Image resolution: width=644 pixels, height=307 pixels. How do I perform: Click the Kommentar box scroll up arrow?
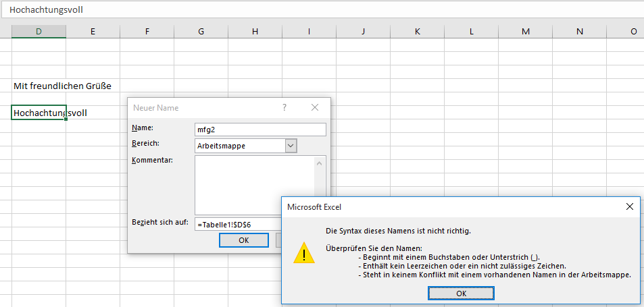pos(320,163)
